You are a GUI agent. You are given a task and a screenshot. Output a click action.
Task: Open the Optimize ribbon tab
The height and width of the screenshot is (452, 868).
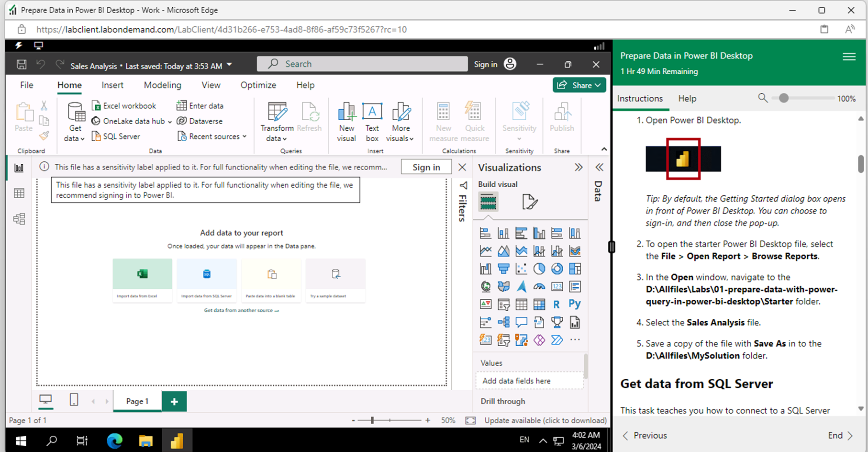[258, 85]
